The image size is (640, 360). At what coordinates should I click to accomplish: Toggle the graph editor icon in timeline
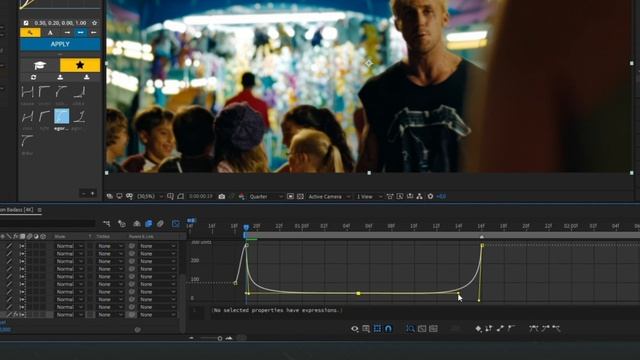[176, 223]
